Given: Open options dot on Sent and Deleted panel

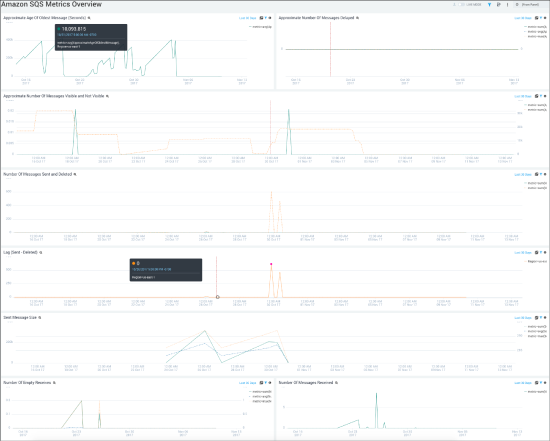Looking at the screenshot, I should tap(545, 174).
